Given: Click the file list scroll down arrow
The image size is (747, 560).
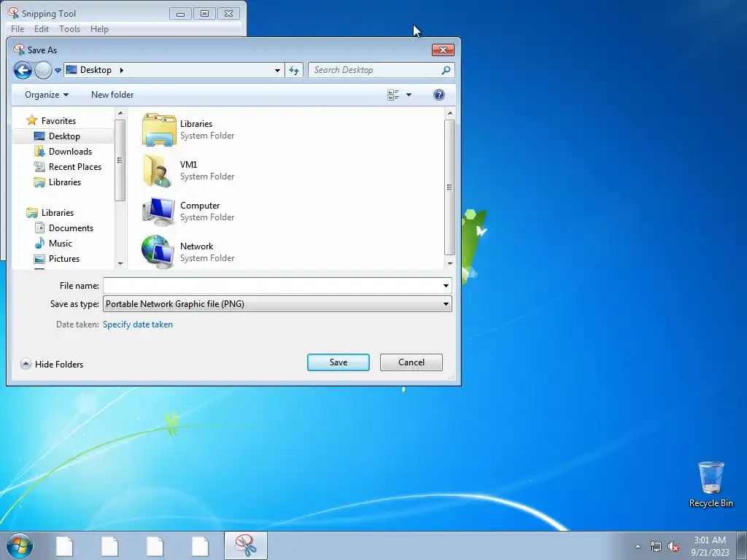Looking at the screenshot, I should coord(449,263).
